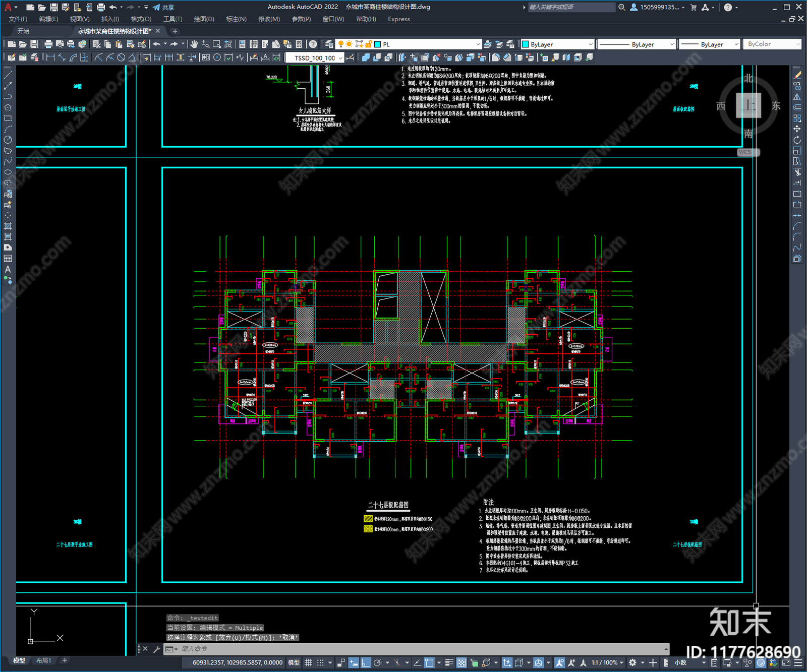Toggle drawing grid display in status bar
Screen dimensions: 807x672
[x=308, y=662]
